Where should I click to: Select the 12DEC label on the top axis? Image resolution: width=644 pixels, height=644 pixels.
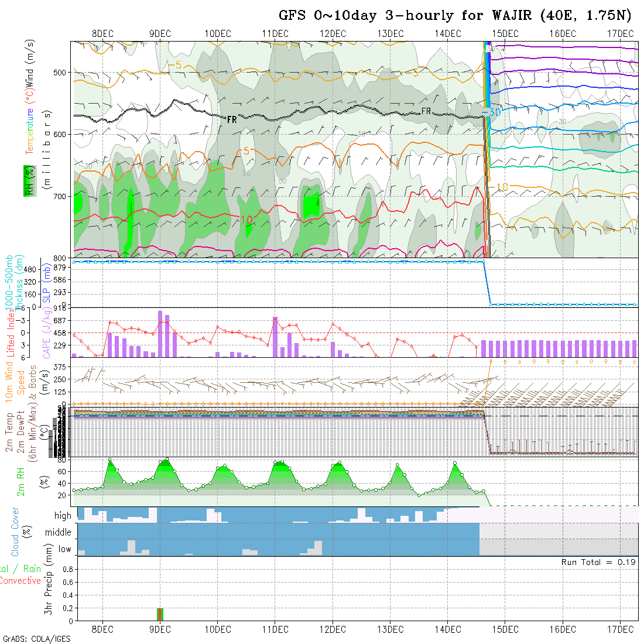333,33
